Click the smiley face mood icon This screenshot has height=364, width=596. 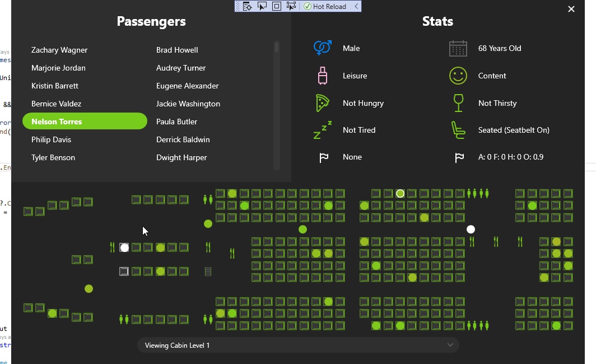458,76
